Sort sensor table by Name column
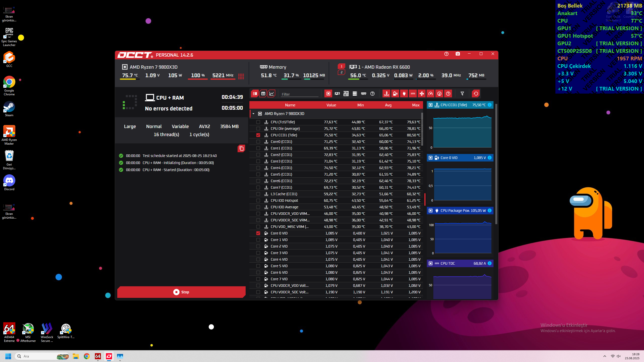The height and width of the screenshot is (362, 644). click(x=290, y=105)
